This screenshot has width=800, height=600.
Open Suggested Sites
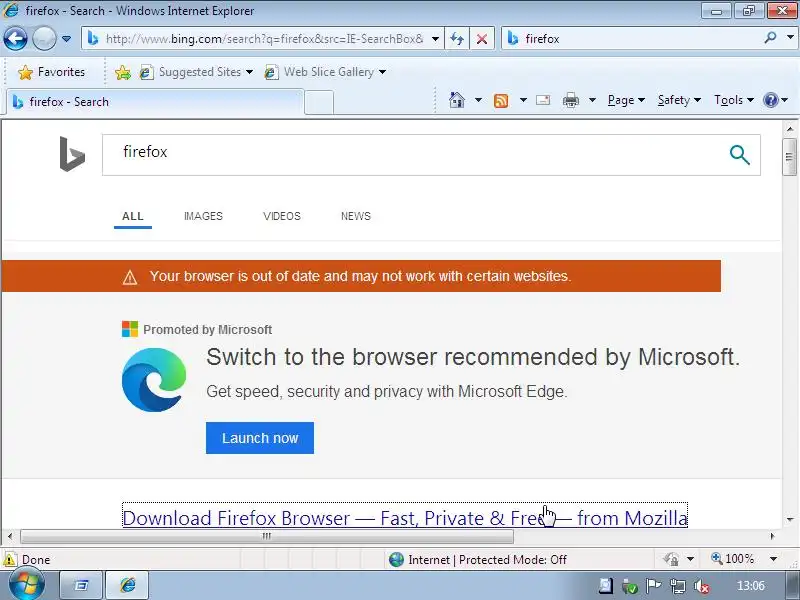click(x=190, y=72)
